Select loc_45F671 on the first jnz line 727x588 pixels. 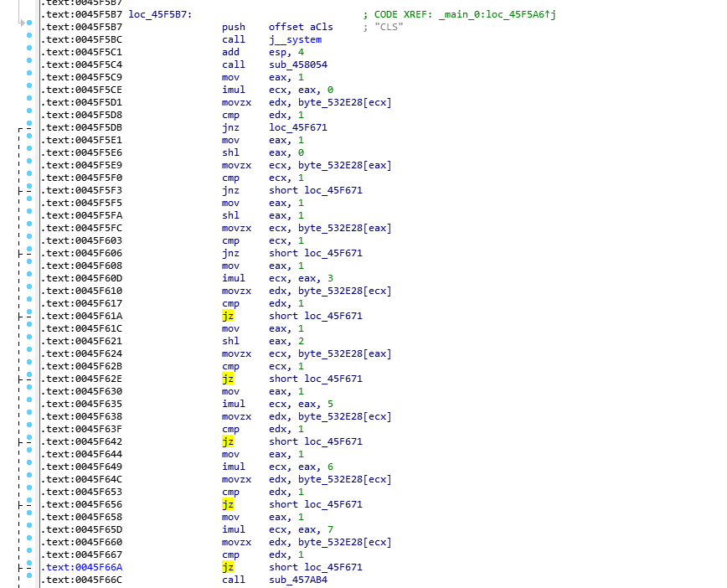click(298, 127)
